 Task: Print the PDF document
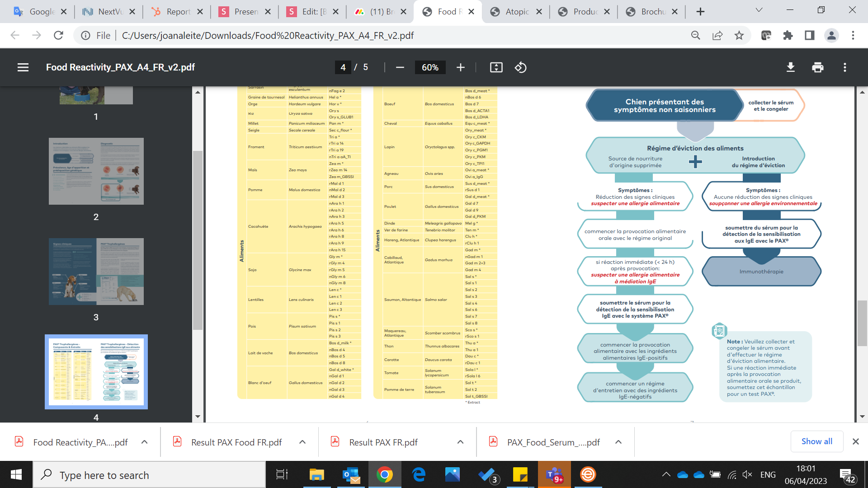pyautogui.click(x=817, y=67)
